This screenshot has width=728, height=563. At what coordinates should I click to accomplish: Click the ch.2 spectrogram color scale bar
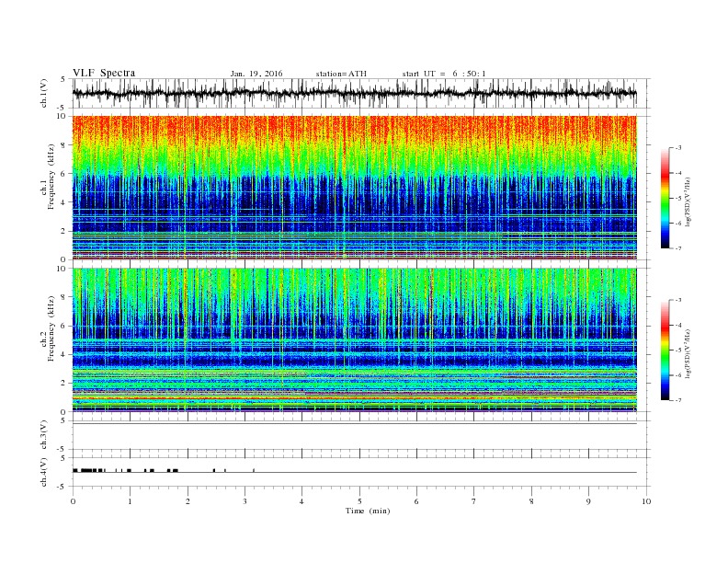665,350
